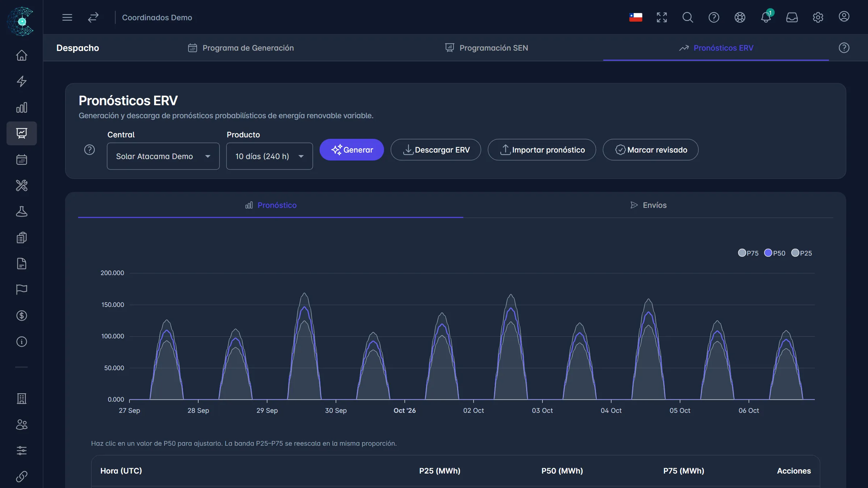Open settings gear icon in header
Viewport: 868px width, 488px height.
818,17
